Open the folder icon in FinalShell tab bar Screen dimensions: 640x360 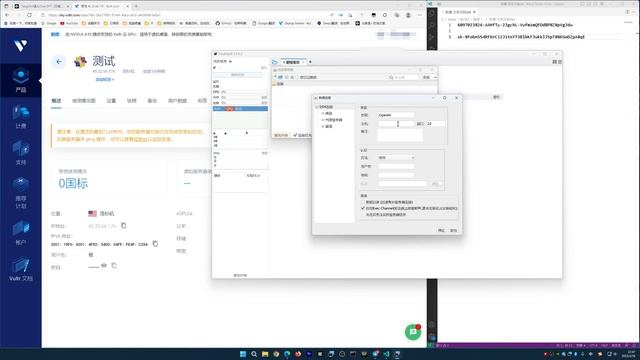tap(275, 62)
